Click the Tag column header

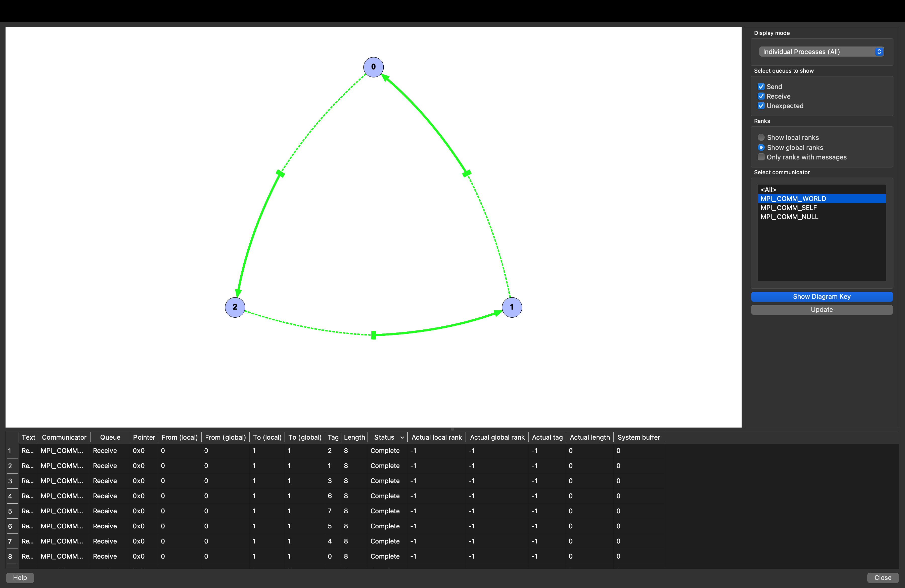pos(333,437)
